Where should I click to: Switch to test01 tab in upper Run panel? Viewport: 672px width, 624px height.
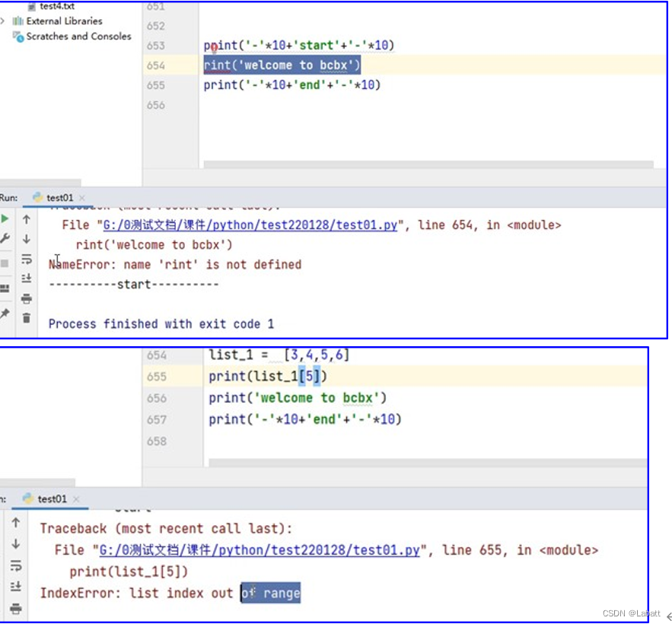click(x=59, y=198)
